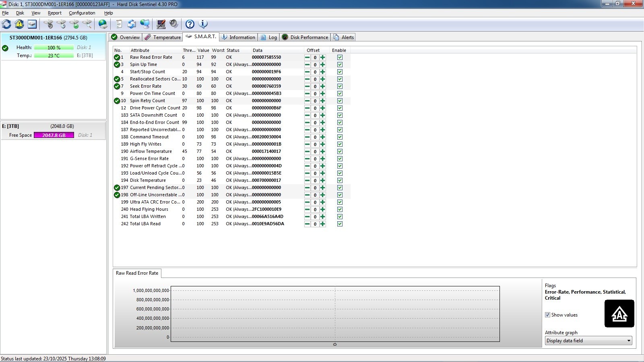Click the blue info speech bubble icon
This screenshot has height=362, width=644.
tap(203, 24)
